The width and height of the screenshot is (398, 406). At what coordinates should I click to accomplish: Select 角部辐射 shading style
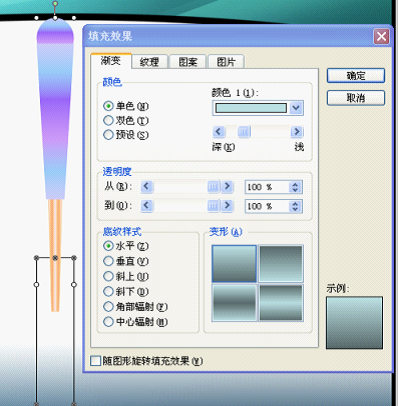135,307
